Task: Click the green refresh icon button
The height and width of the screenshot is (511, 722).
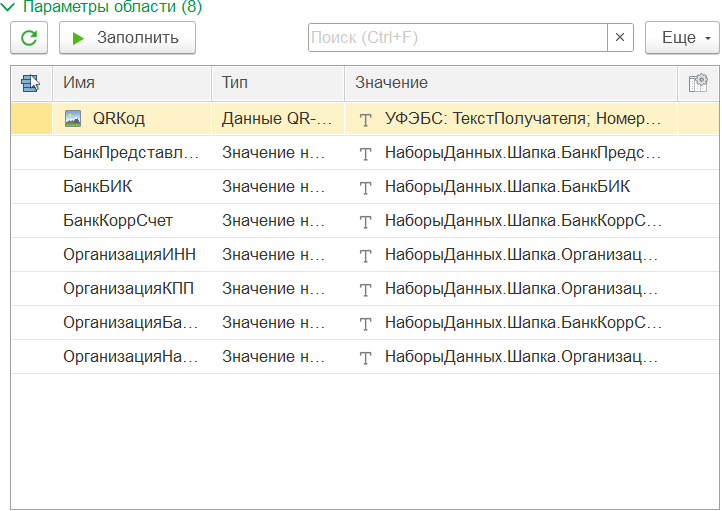Action: pos(29,38)
